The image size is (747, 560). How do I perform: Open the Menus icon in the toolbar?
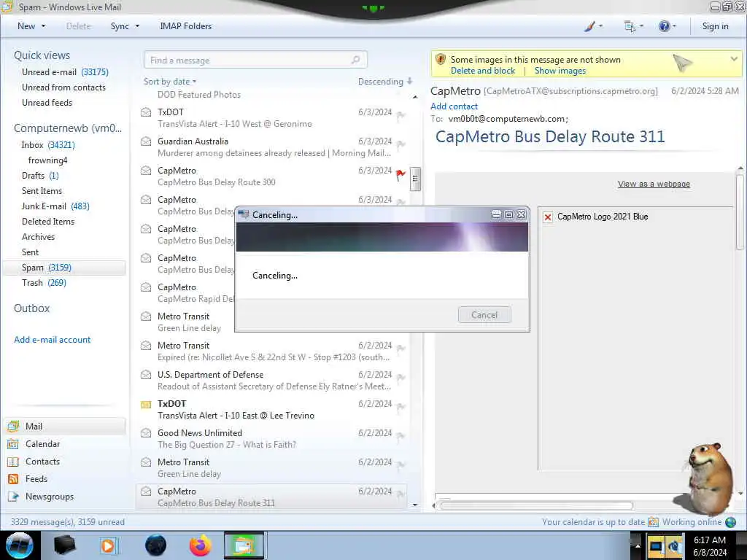tap(630, 26)
